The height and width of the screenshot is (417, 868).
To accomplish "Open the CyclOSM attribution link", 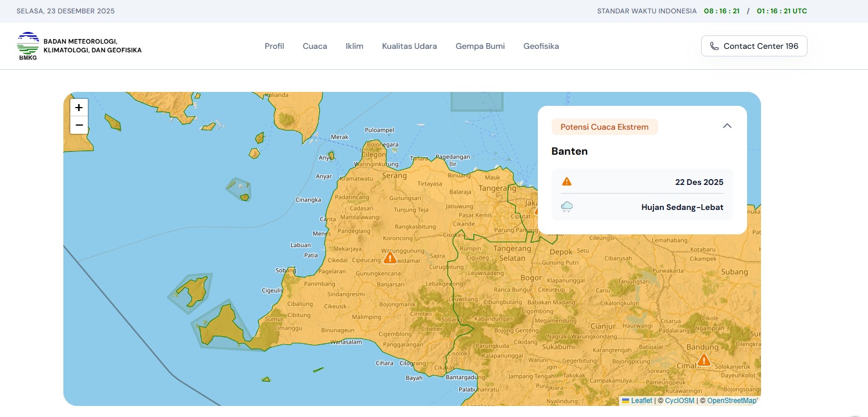I will [x=679, y=401].
